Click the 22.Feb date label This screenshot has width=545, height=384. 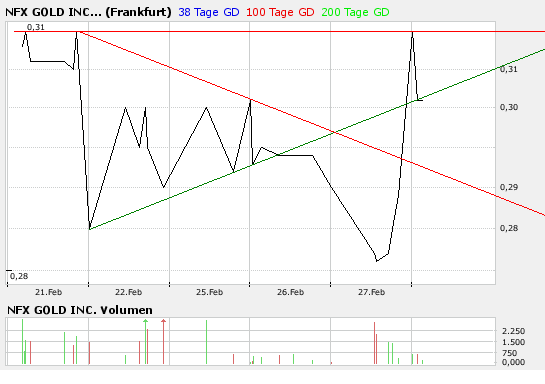(129, 292)
